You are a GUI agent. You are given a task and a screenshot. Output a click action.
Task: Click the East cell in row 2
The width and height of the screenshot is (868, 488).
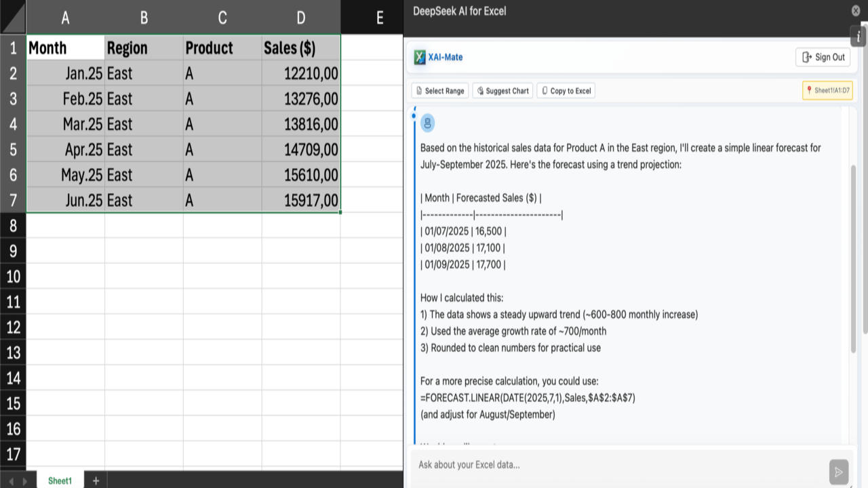144,73
